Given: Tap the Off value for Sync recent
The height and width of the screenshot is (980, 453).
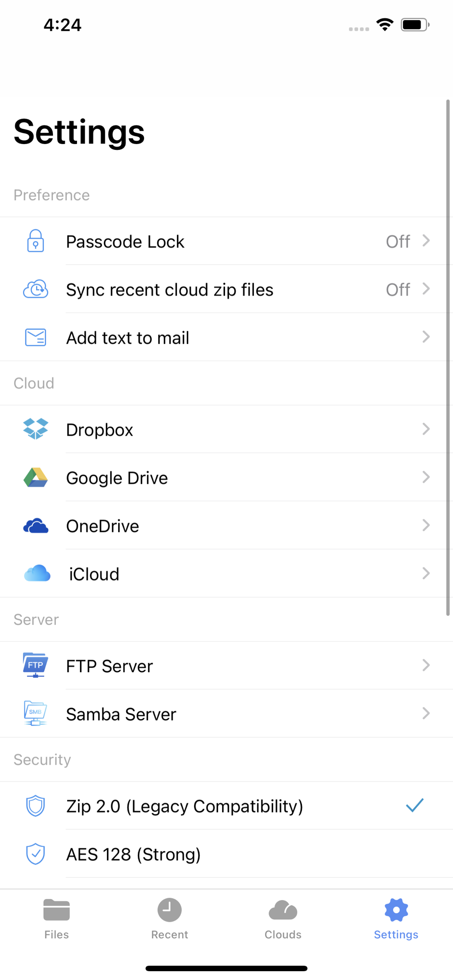Looking at the screenshot, I should pos(398,290).
